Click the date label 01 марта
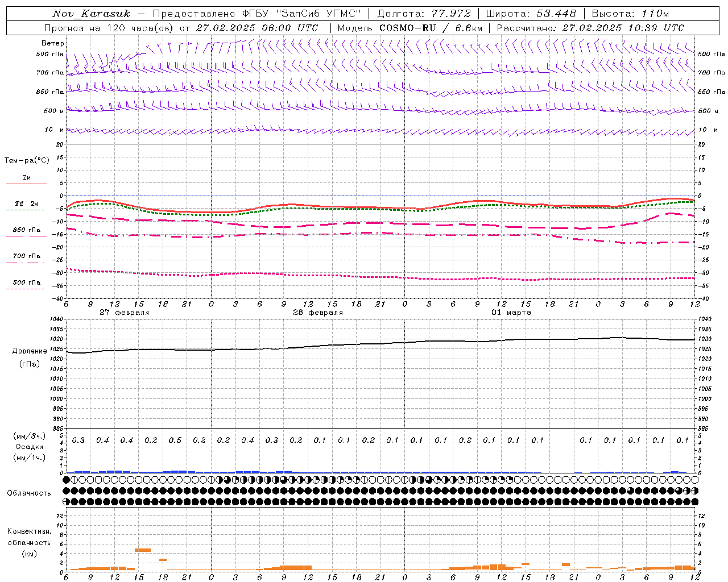 pyautogui.click(x=511, y=313)
